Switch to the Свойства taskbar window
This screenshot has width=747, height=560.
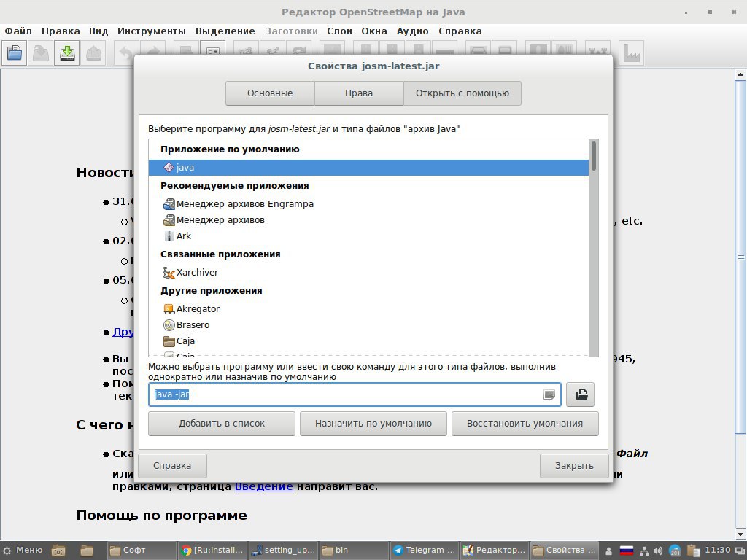(565, 551)
